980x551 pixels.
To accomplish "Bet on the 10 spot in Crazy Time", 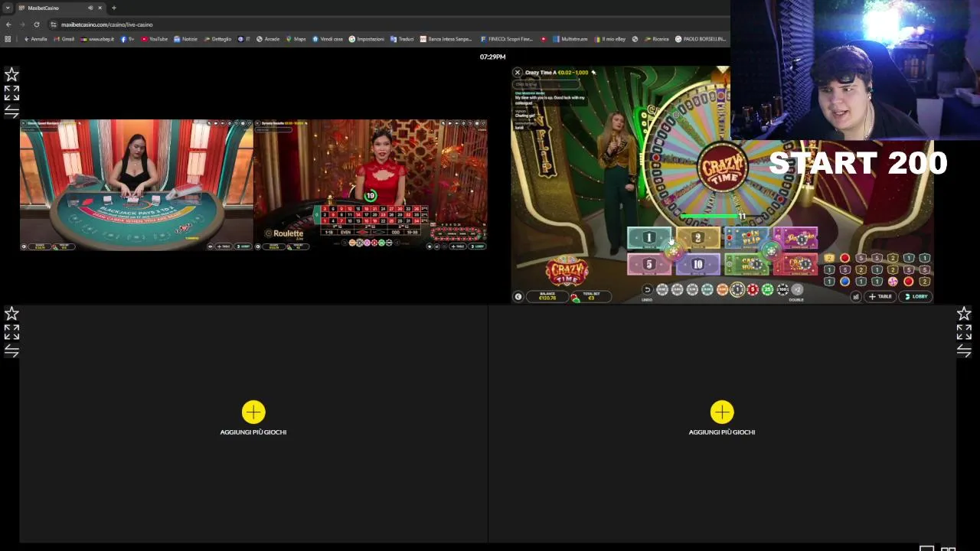I will [697, 265].
